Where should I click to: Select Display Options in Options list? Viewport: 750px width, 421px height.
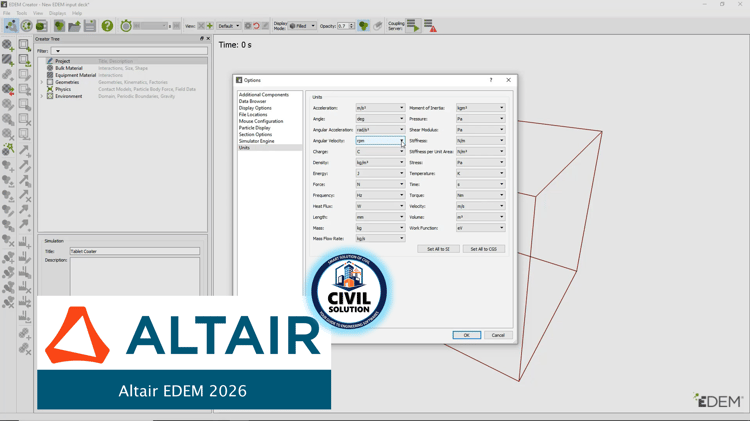point(255,108)
